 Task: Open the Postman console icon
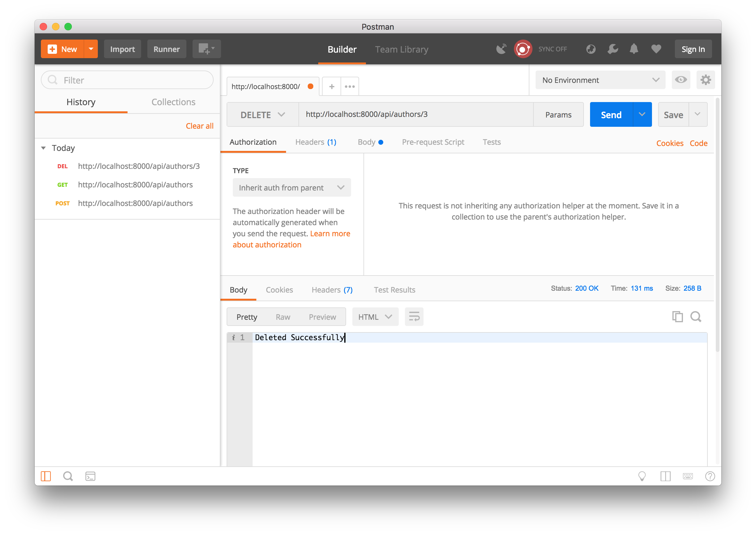[x=90, y=476]
